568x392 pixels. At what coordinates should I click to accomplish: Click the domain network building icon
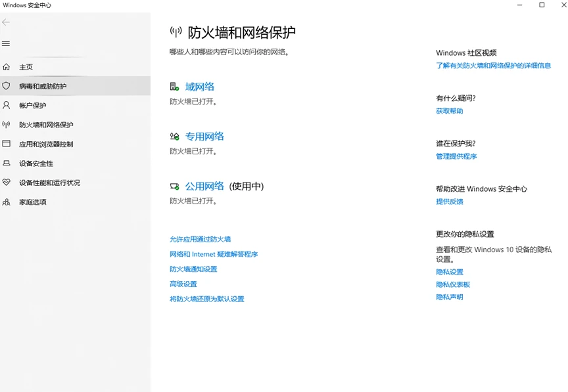(x=174, y=87)
